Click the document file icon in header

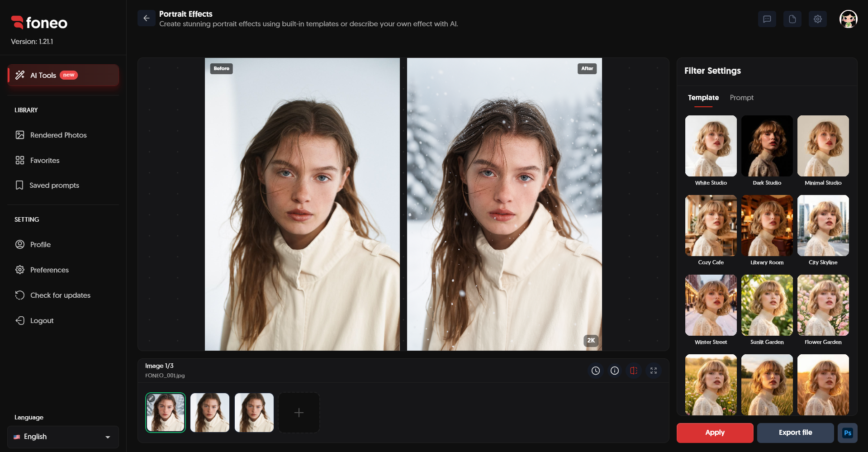792,19
